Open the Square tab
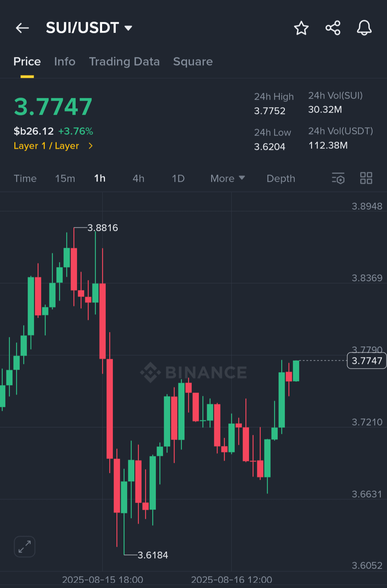The height and width of the screenshot is (588, 387). point(193,62)
